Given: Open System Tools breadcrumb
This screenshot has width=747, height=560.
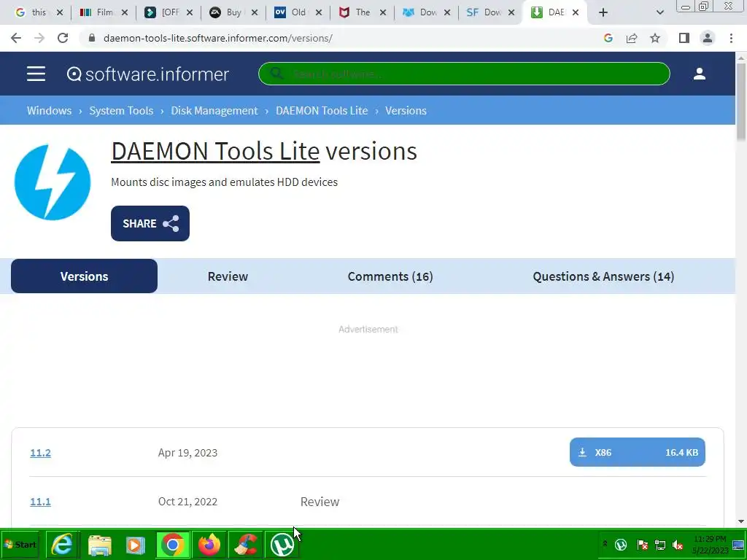Looking at the screenshot, I should click(122, 111).
